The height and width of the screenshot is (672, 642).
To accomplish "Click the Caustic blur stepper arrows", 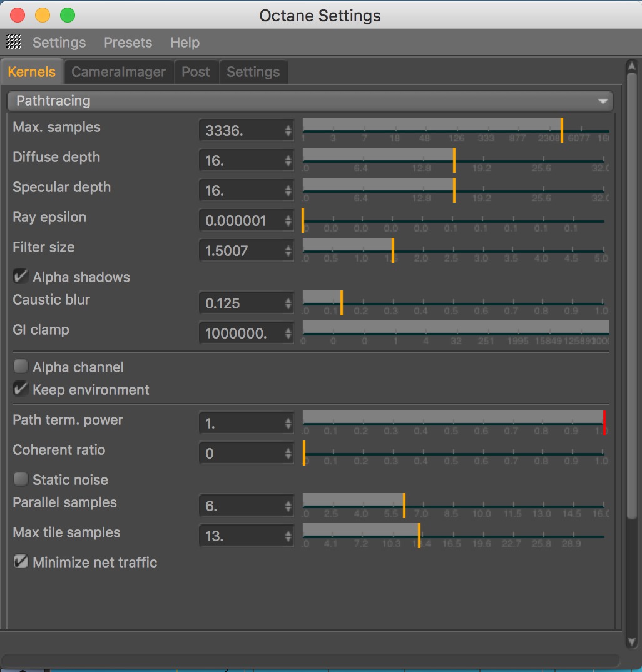I will (x=288, y=303).
